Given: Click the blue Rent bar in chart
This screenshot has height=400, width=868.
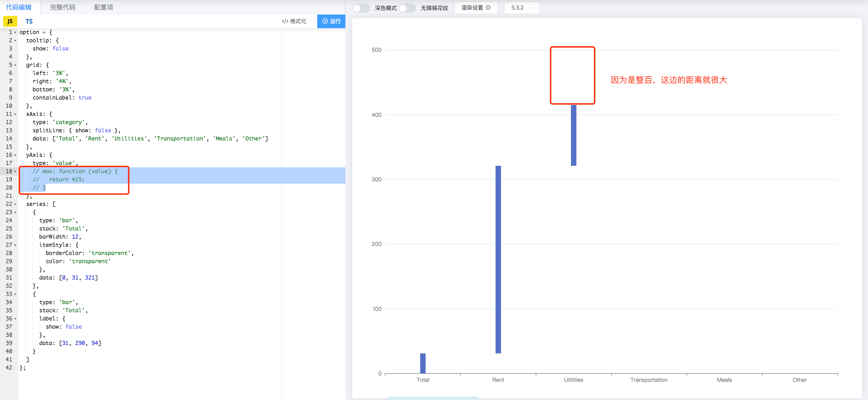Looking at the screenshot, I should click(498, 260).
